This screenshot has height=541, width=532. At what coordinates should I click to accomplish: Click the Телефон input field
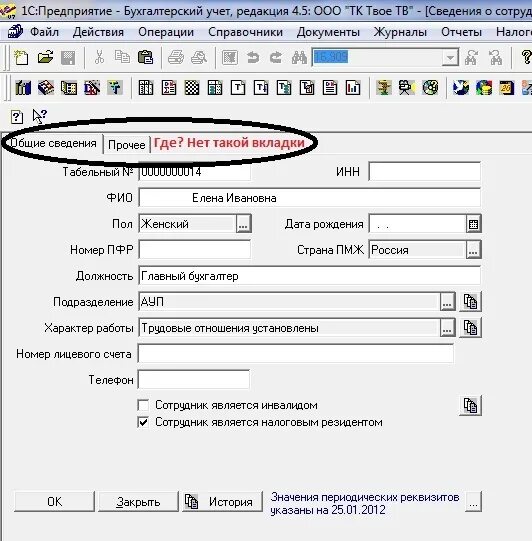coord(194,380)
